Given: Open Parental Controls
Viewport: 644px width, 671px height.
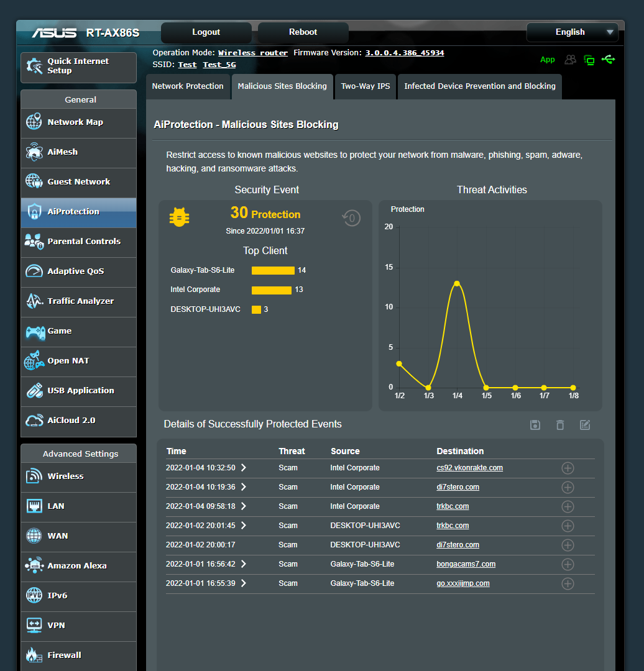Looking at the screenshot, I should (x=78, y=242).
